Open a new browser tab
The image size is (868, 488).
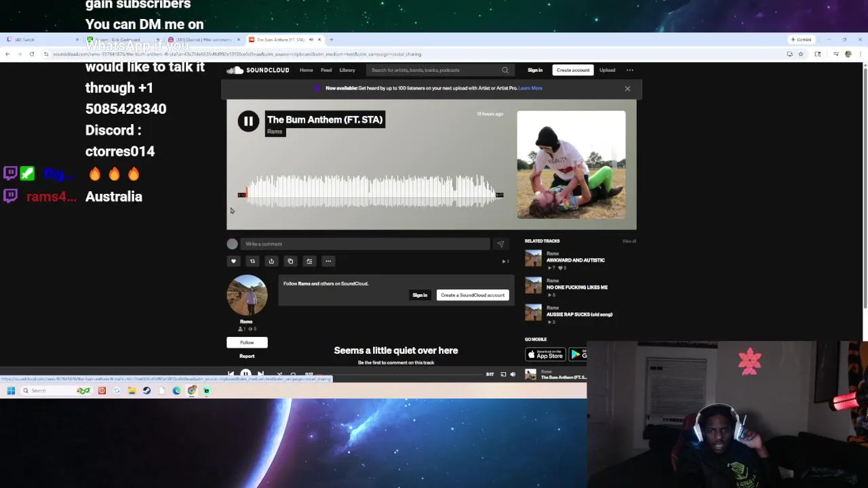tap(332, 39)
